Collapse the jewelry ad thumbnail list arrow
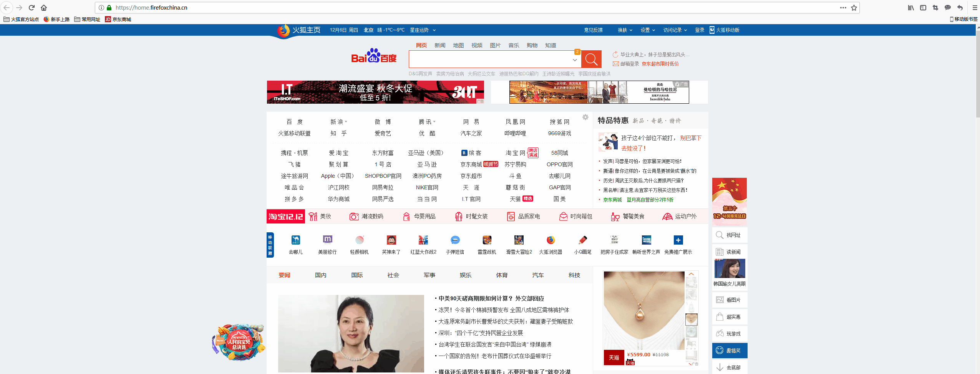This screenshot has height=374, width=980. (x=691, y=274)
